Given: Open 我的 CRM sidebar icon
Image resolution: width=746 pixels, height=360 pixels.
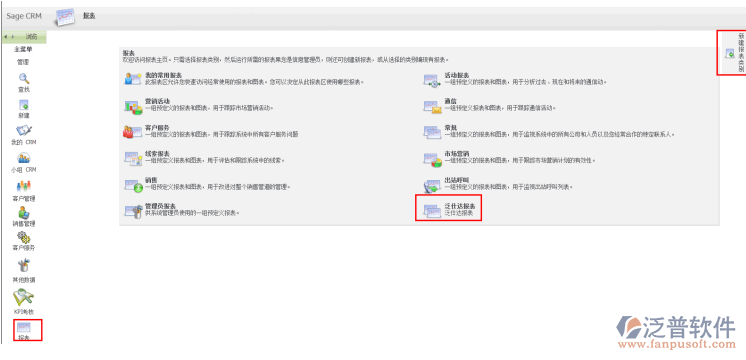Looking at the screenshot, I should pyautogui.click(x=24, y=131).
